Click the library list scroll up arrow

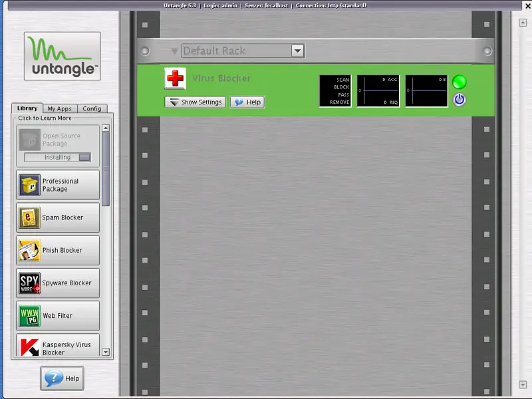(x=106, y=128)
